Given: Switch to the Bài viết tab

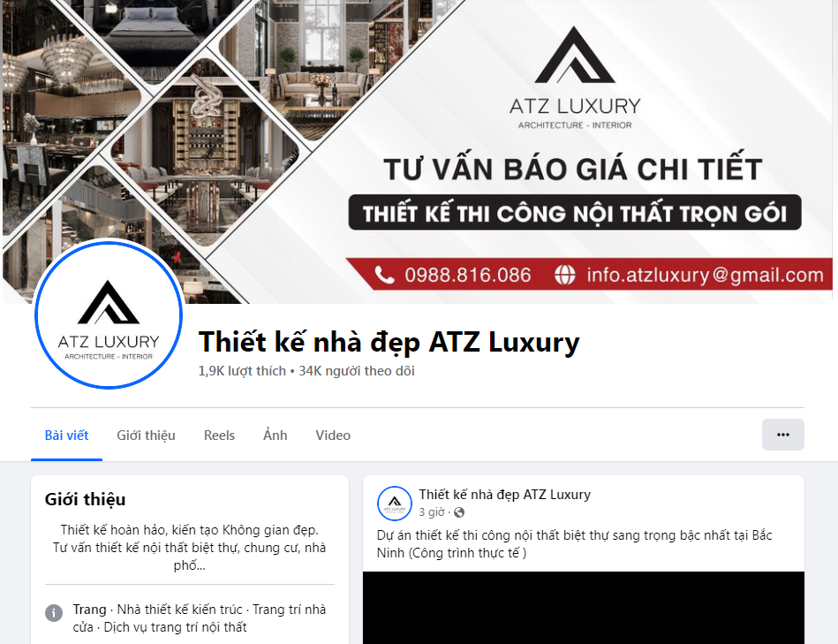Looking at the screenshot, I should point(66,436).
